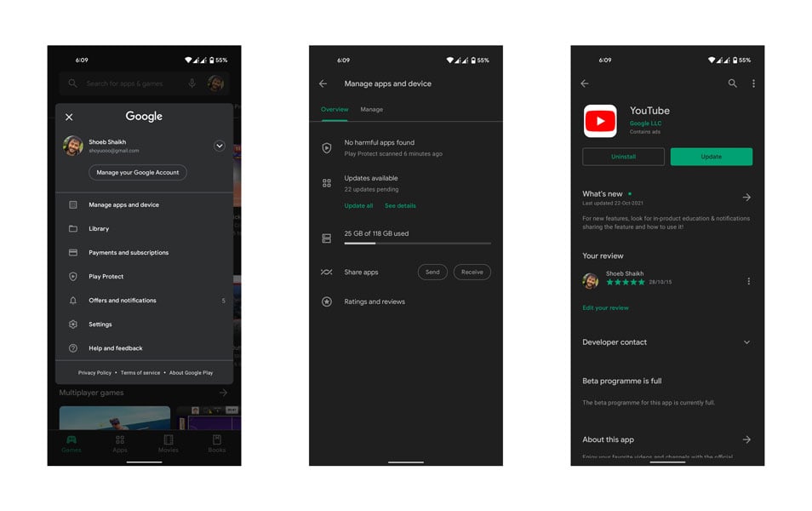
Task: Open the first multiplayer game thumbnail
Action: [115, 417]
